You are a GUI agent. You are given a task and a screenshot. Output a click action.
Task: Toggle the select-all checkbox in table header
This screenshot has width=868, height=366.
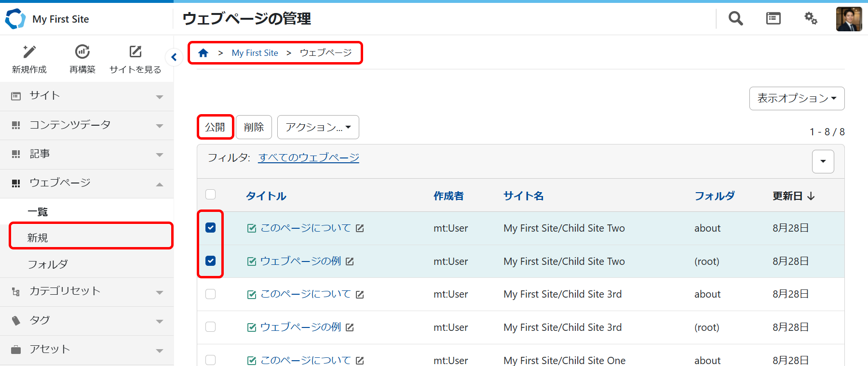[x=211, y=195]
